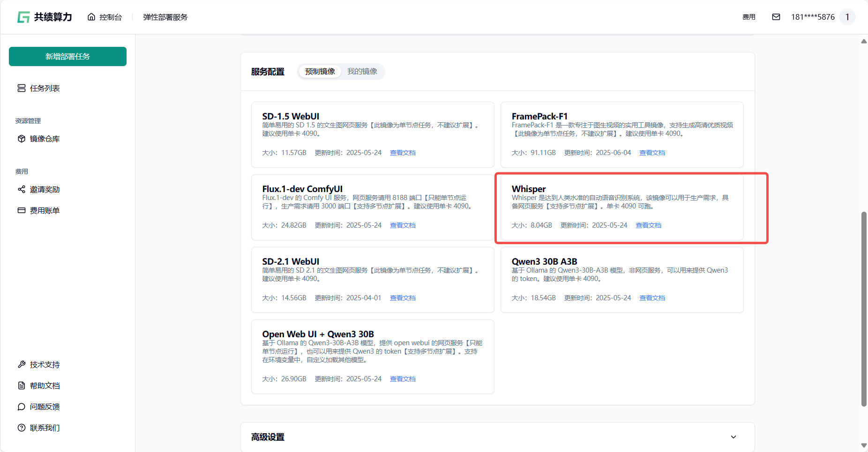Choose the Qwen3 30B A3B image card
868x452 pixels.
pyautogui.click(x=621, y=280)
